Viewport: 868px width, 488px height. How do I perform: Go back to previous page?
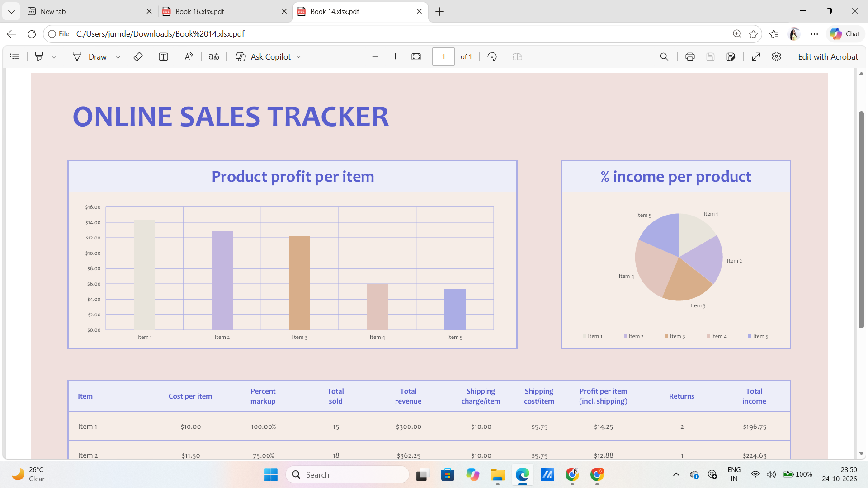[x=12, y=34]
